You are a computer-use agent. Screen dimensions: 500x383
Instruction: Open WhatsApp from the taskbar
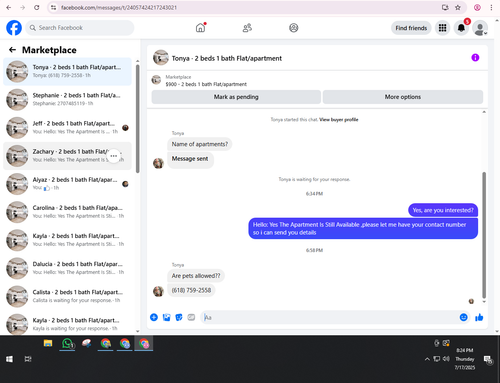point(67,343)
